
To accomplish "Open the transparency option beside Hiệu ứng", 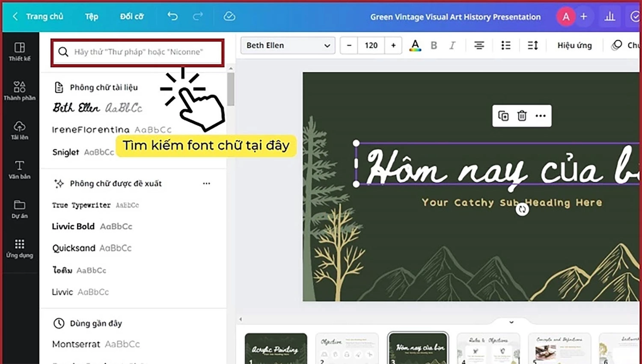I will (x=617, y=45).
